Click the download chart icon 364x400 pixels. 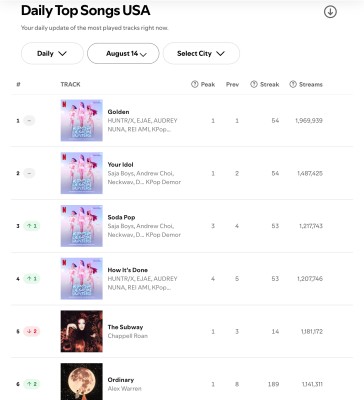coord(330,12)
